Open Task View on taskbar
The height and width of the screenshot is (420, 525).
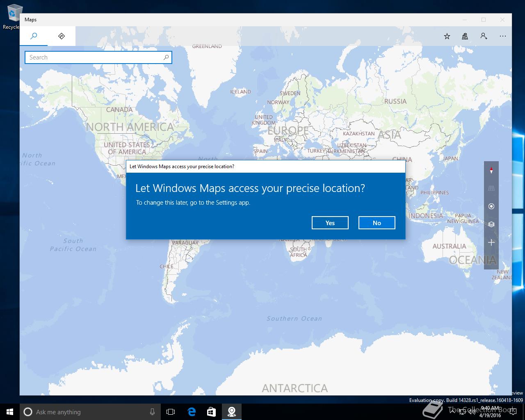[171, 412]
